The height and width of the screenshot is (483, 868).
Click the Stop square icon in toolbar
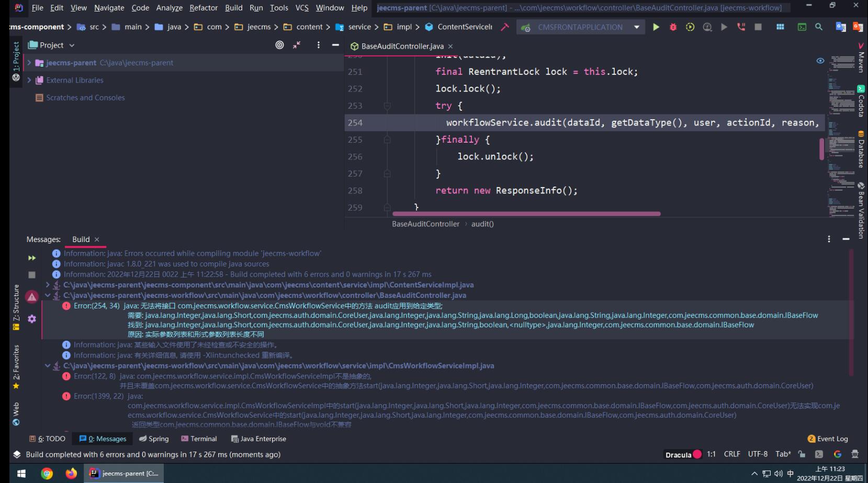758,27
